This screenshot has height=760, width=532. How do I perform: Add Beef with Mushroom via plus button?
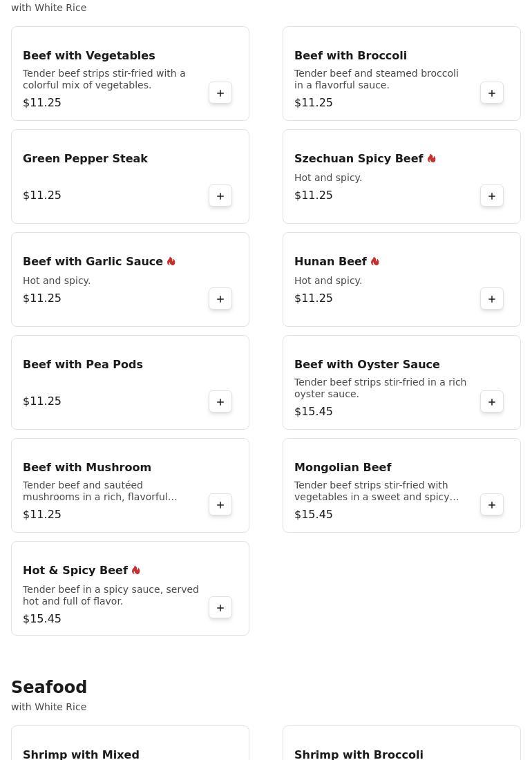click(x=220, y=505)
